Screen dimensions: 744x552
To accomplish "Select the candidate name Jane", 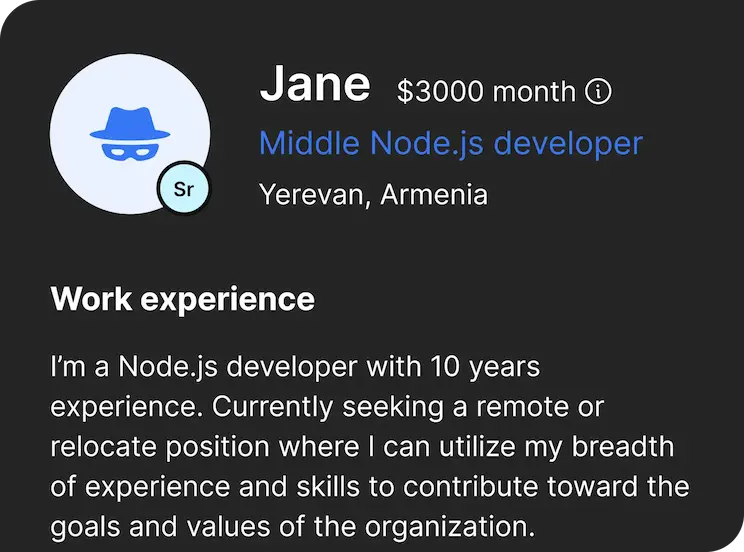I will tap(315, 84).
